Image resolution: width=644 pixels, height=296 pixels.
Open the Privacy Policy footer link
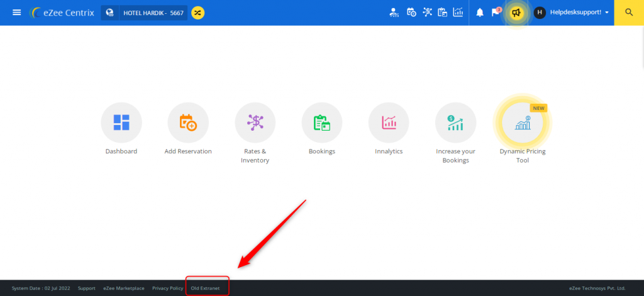pos(167,288)
